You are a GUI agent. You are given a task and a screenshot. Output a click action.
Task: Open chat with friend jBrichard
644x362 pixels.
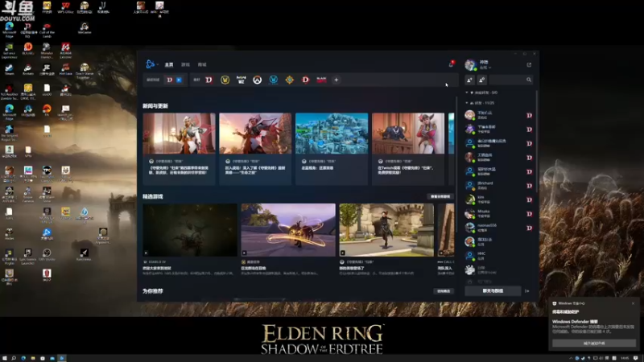click(497, 186)
